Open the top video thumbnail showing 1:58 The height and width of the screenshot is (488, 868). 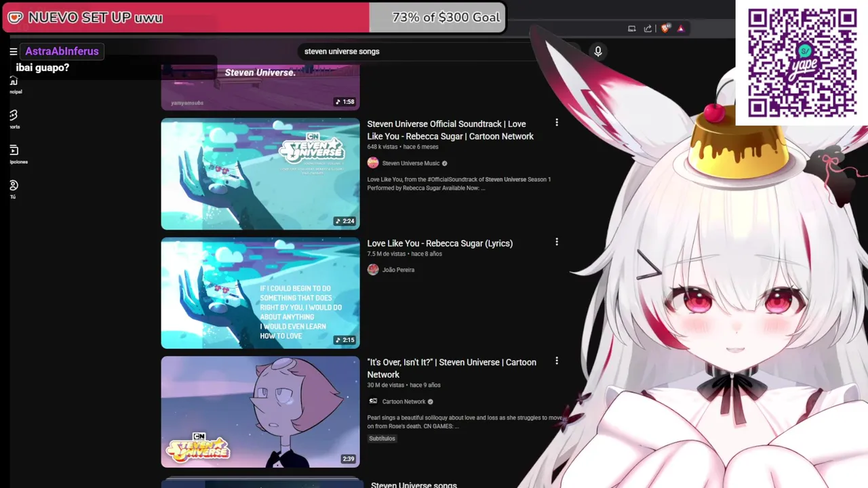(x=260, y=87)
